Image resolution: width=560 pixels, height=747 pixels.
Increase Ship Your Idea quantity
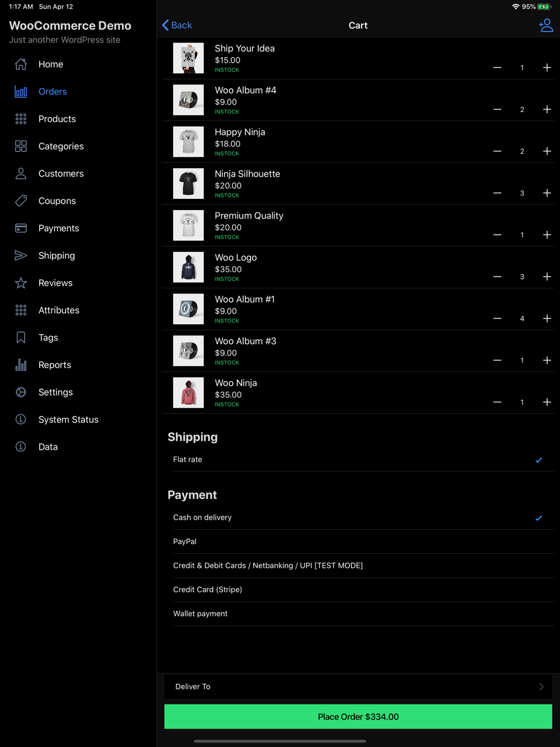pyautogui.click(x=547, y=68)
